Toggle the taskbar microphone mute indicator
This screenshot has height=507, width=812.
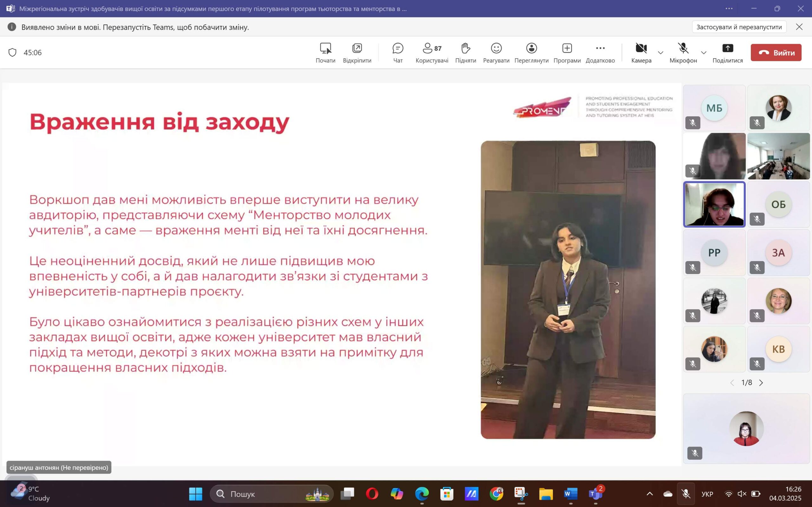(x=685, y=494)
